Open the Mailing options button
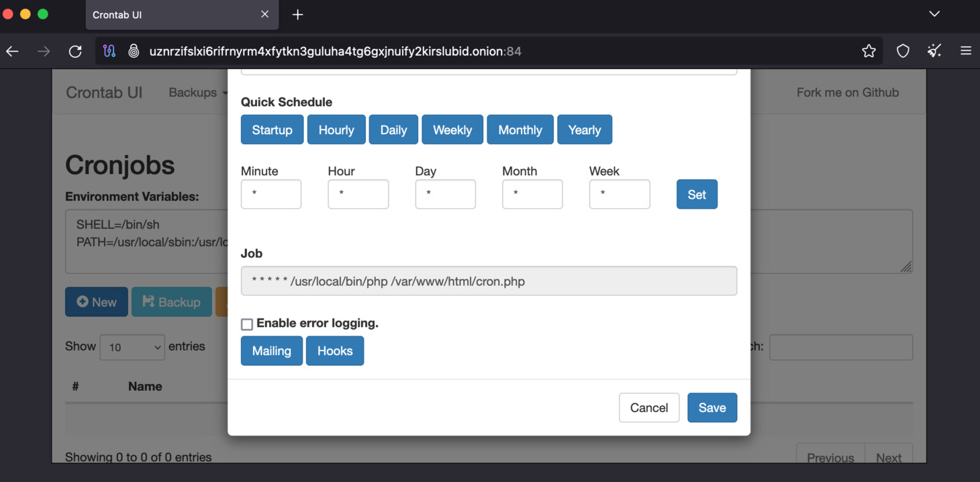The image size is (980, 482). pos(272,350)
